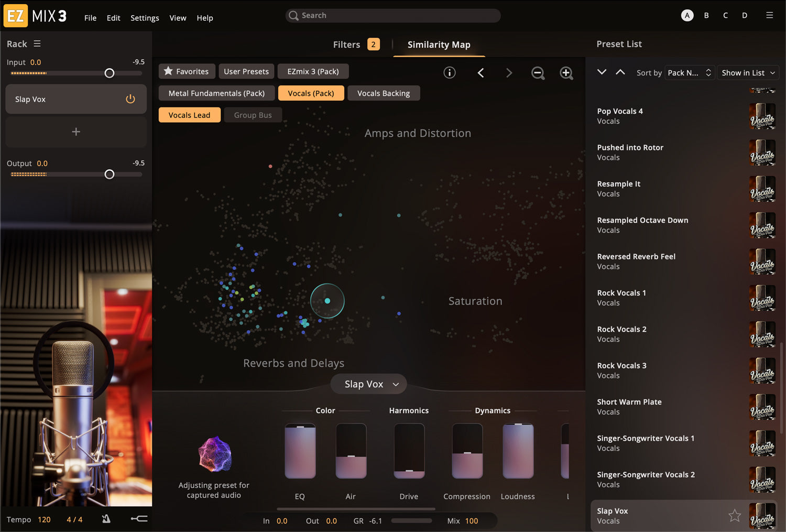Zoom in on the similarity map
786x532 pixels.
(566, 73)
